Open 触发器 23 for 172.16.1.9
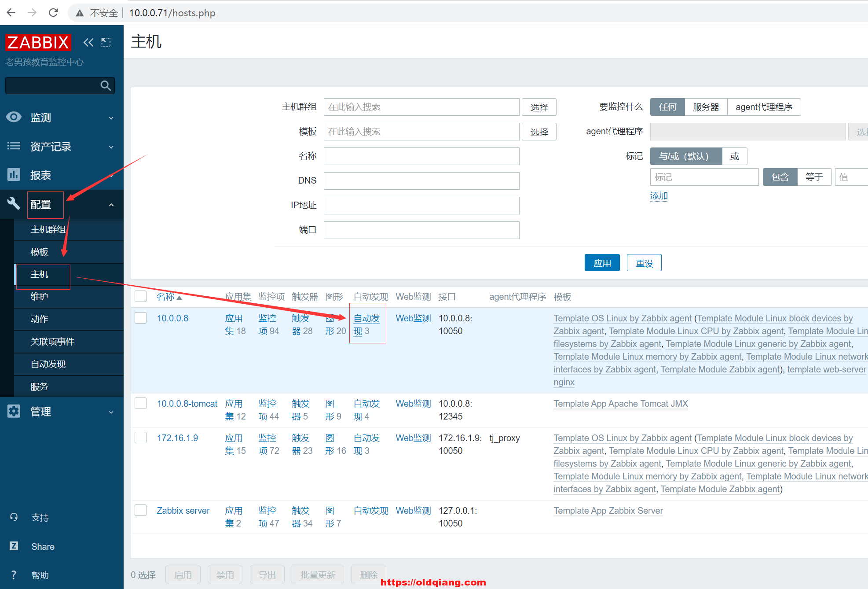Screen dimensions: 868x589 [302, 444]
